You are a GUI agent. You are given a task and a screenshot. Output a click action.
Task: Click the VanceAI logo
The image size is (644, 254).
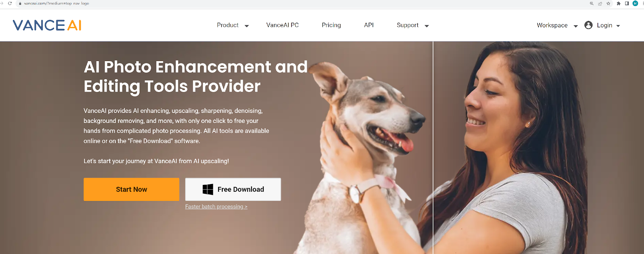coord(47,25)
